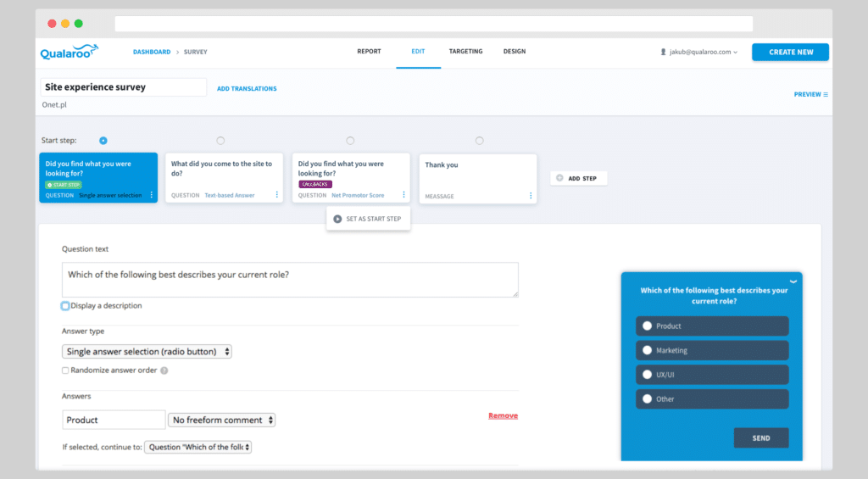Screen dimensions: 868x479
Task: Click the survey name input field
Action: (x=124, y=87)
